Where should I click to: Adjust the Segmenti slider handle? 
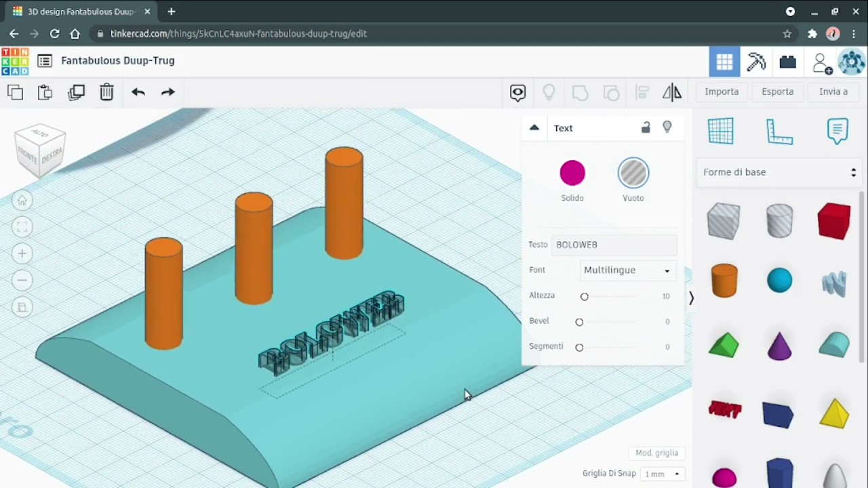[x=579, y=347]
